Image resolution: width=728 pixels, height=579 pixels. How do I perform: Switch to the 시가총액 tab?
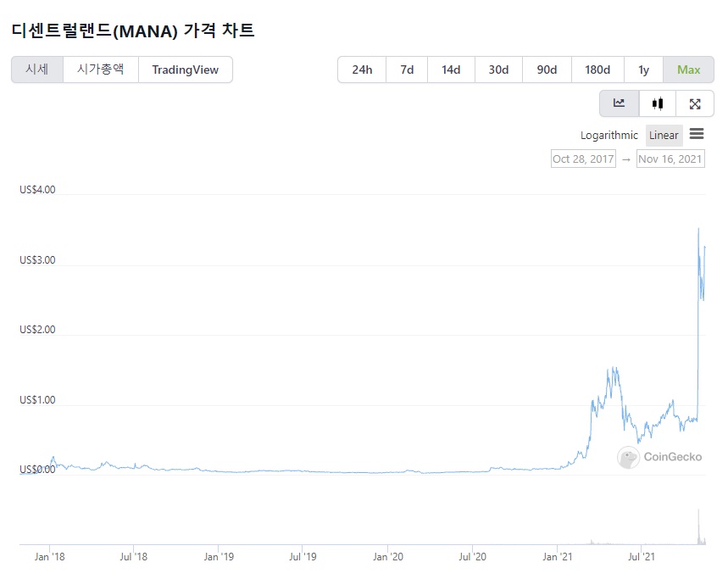(100, 70)
